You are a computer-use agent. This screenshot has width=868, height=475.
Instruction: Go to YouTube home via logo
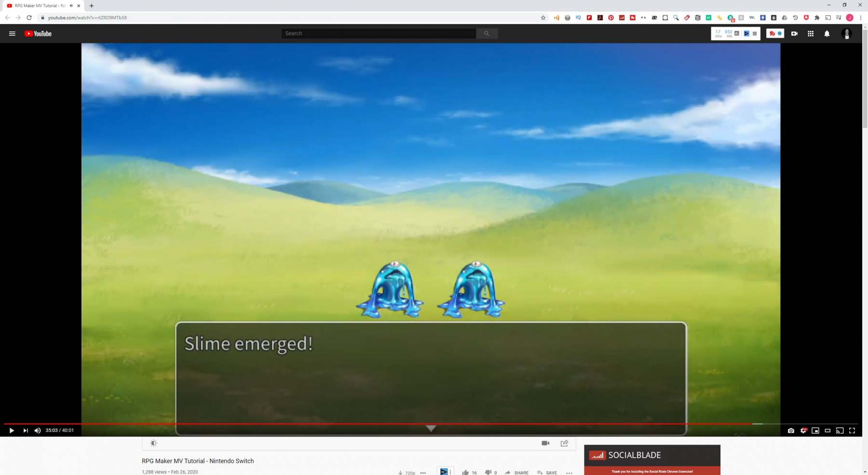click(x=38, y=33)
